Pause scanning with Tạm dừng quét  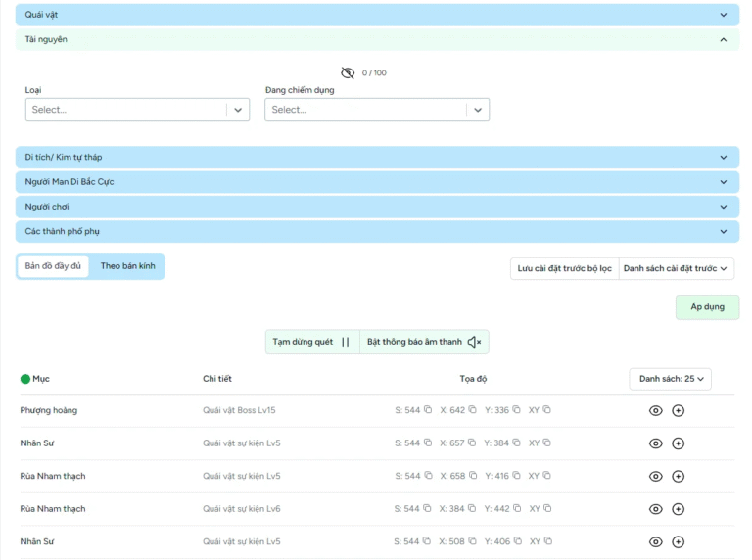tap(311, 342)
